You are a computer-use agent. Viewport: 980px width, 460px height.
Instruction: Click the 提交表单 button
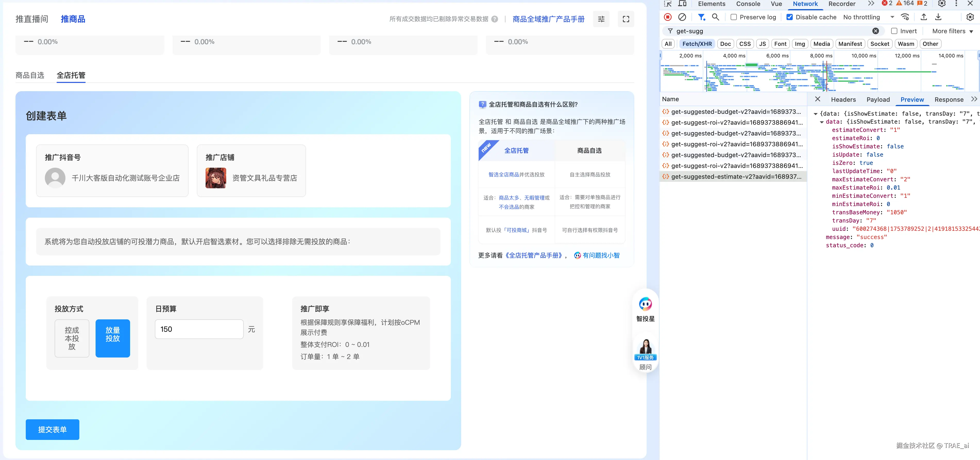point(53,430)
